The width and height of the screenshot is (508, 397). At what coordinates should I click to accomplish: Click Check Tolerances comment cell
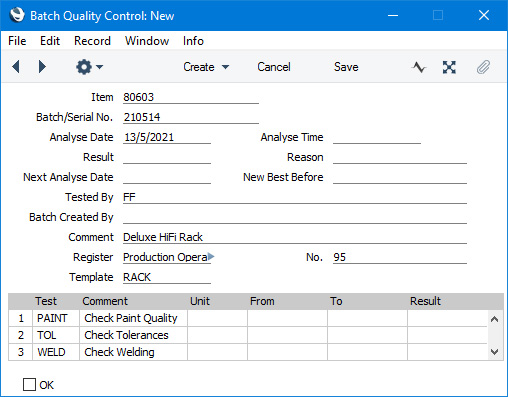[x=133, y=335]
